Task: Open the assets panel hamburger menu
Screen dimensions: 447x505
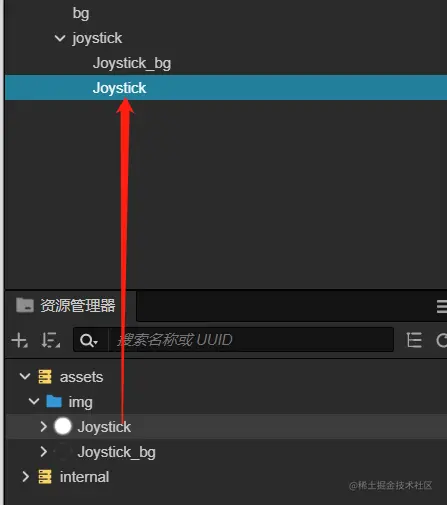Action: pos(441,306)
